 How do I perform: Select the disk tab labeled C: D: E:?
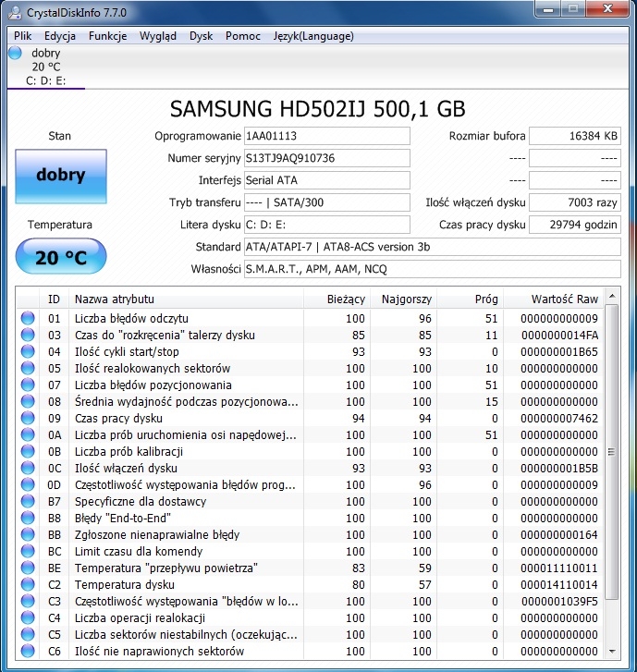point(46,67)
